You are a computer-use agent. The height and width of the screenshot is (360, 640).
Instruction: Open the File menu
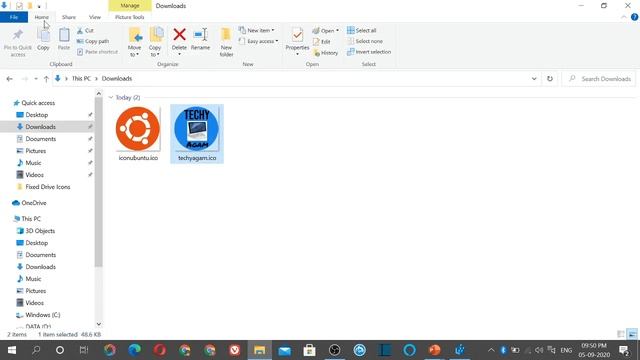14,17
